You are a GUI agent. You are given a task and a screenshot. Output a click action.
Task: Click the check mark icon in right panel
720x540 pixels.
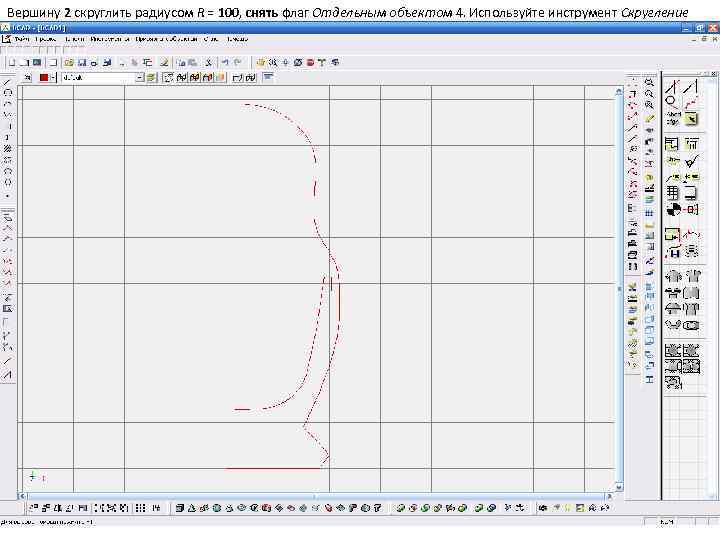[x=691, y=161]
